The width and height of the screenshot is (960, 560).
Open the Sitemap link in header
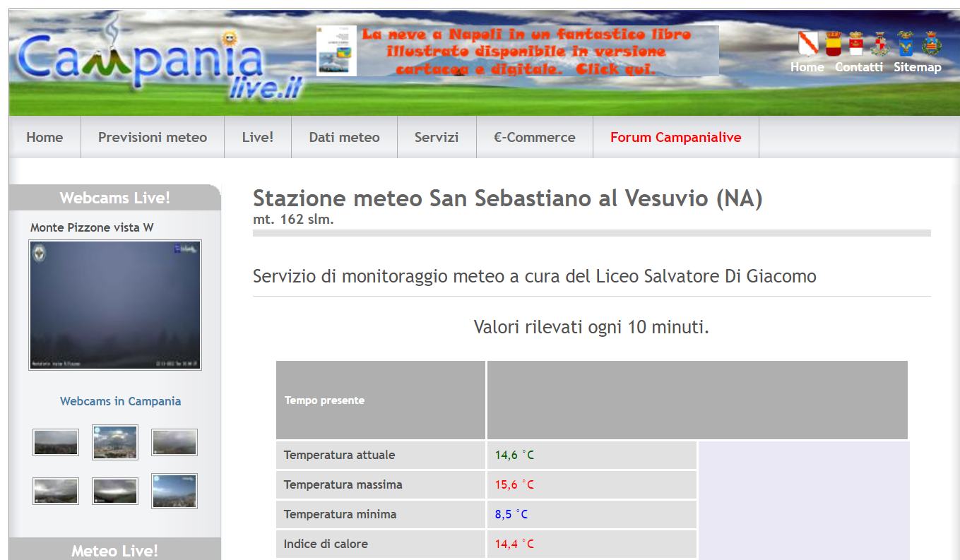tap(917, 67)
